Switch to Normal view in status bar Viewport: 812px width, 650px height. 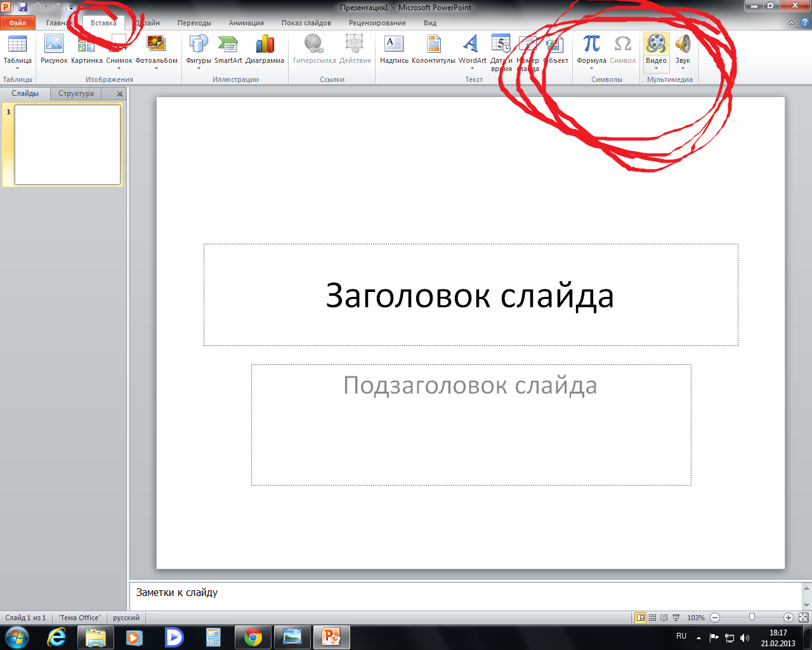641,618
